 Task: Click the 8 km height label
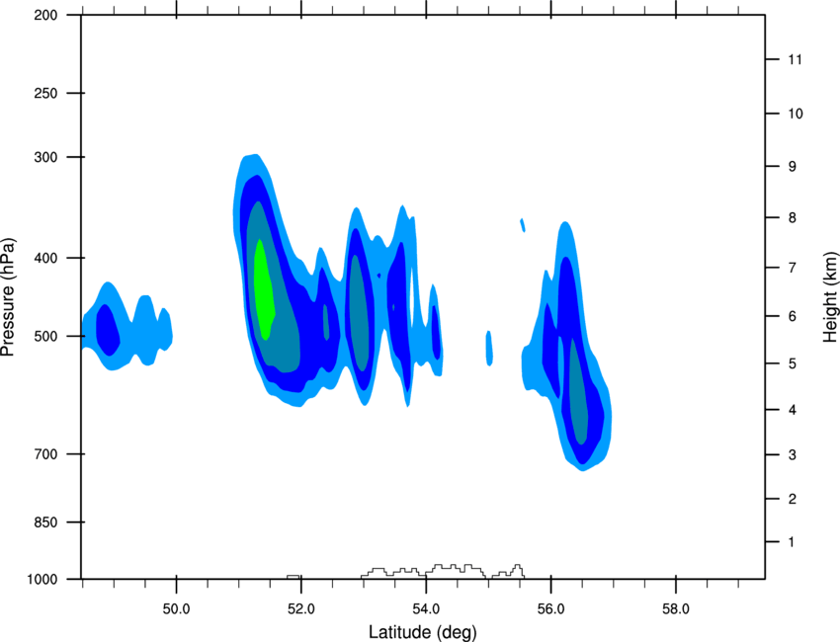pos(793,218)
